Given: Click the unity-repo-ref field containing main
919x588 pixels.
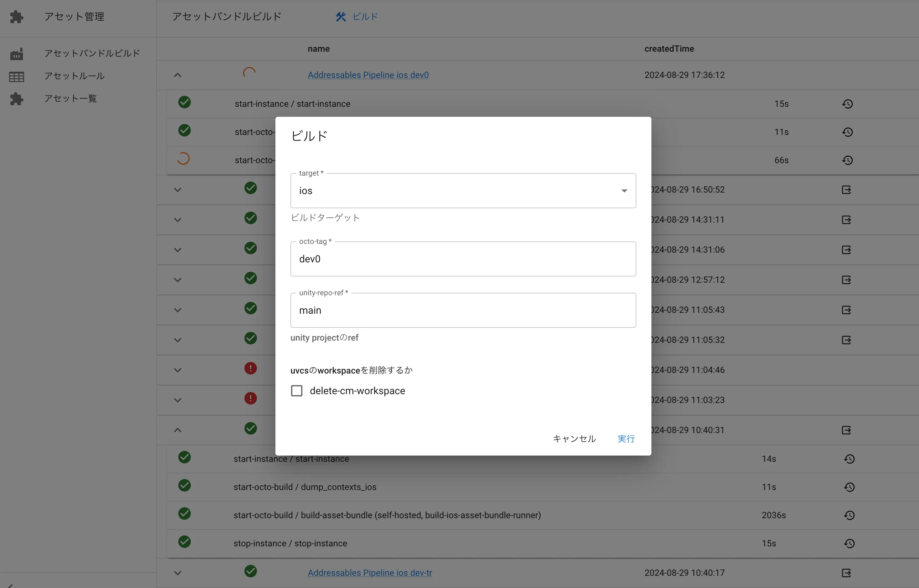Looking at the screenshot, I should pos(463,310).
